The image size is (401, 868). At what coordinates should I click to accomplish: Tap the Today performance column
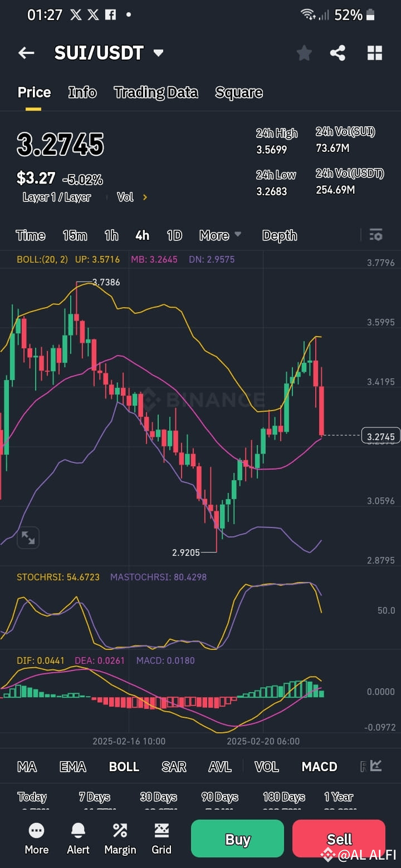[x=32, y=801]
